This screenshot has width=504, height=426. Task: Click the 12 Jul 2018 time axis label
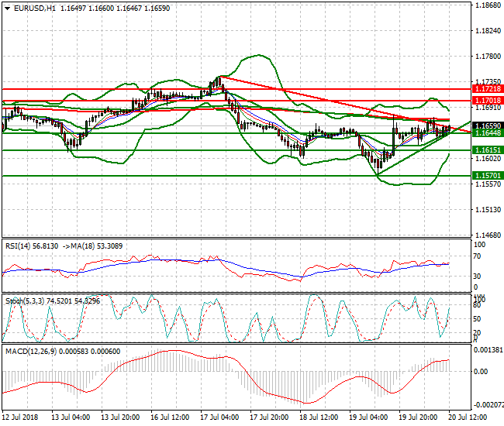(20, 417)
